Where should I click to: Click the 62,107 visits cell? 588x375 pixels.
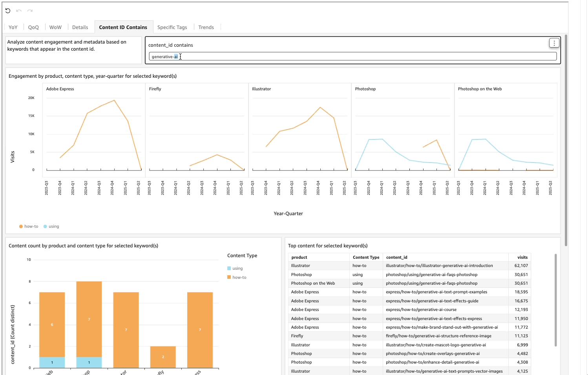521,265
